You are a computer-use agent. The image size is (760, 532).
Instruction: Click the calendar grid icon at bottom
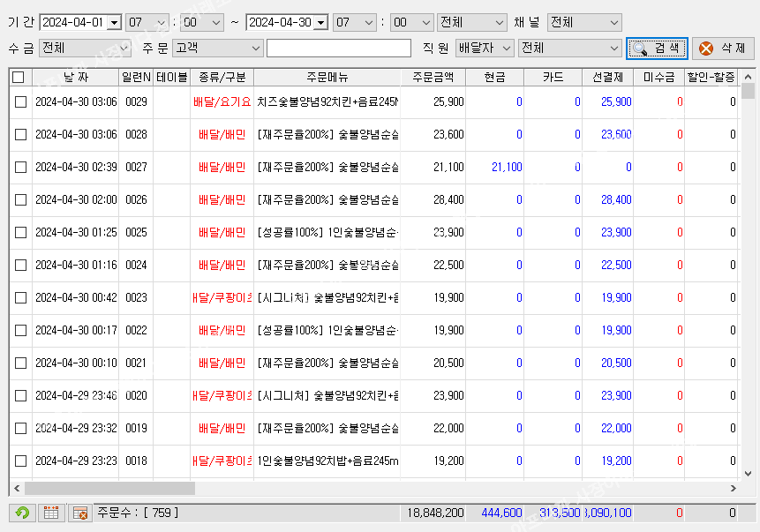[51, 513]
